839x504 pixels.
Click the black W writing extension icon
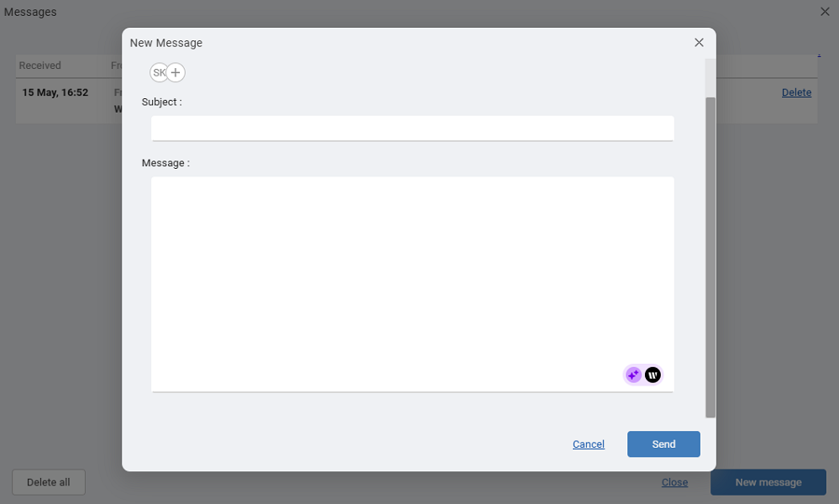[653, 375]
